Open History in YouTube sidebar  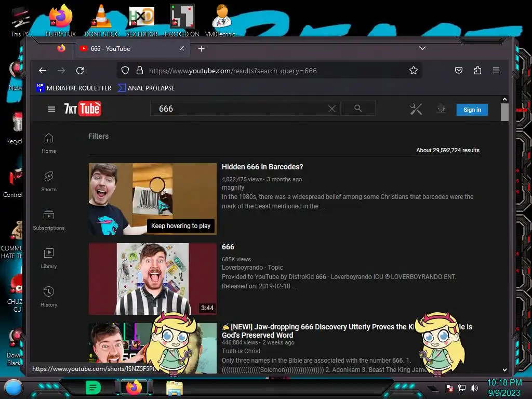point(48,297)
